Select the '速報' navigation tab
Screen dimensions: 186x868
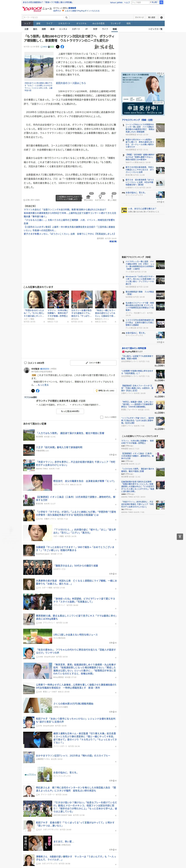click(38, 24)
